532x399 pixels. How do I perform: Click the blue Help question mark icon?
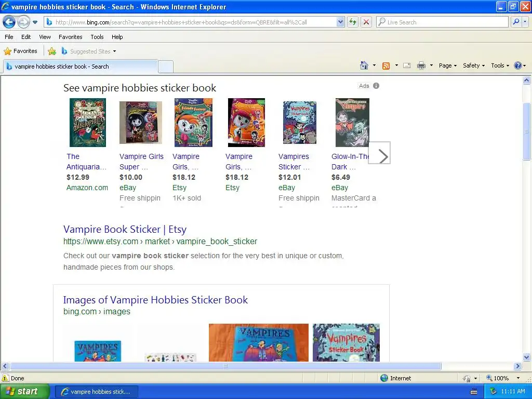518,65
